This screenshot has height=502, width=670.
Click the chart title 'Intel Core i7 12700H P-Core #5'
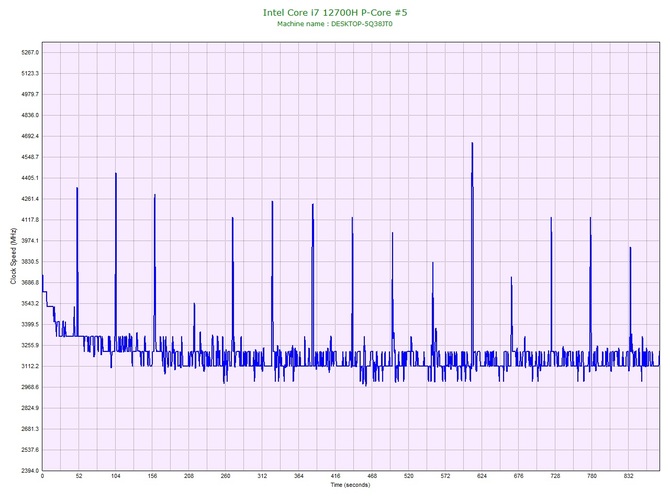tap(335, 12)
